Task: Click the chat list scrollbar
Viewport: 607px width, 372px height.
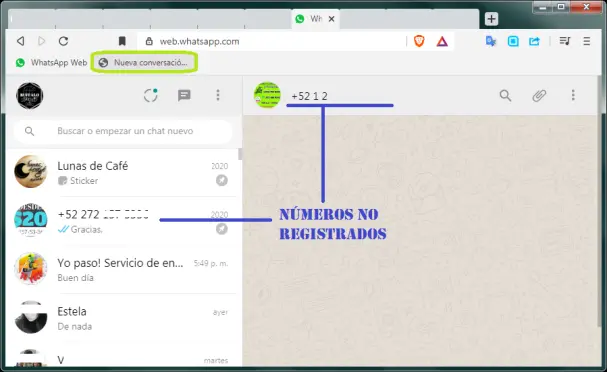Action: 240,154
